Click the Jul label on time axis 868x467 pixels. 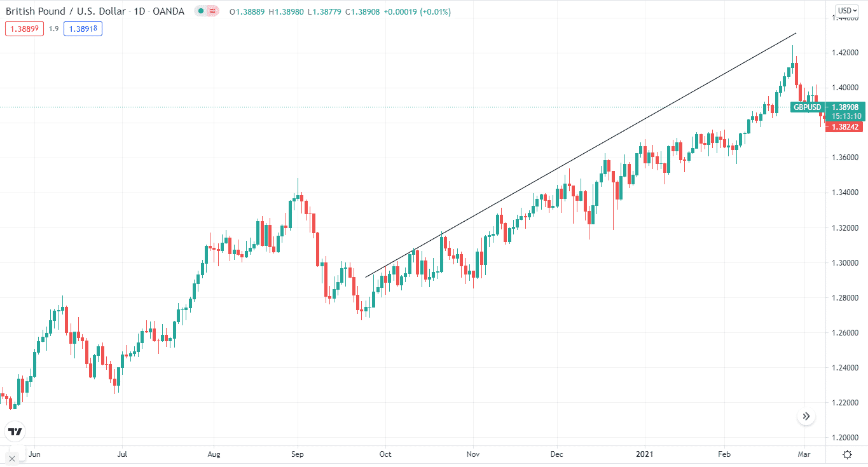[122, 454]
